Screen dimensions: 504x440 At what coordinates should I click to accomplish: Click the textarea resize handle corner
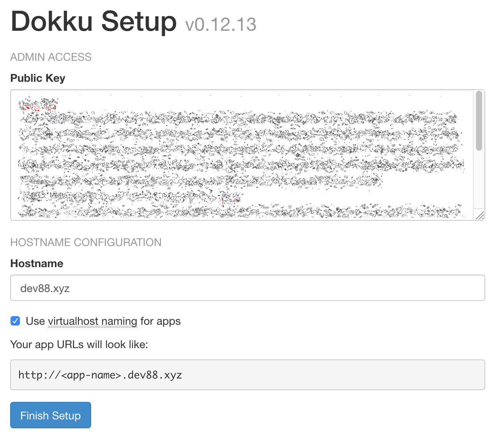click(x=479, y=215)
